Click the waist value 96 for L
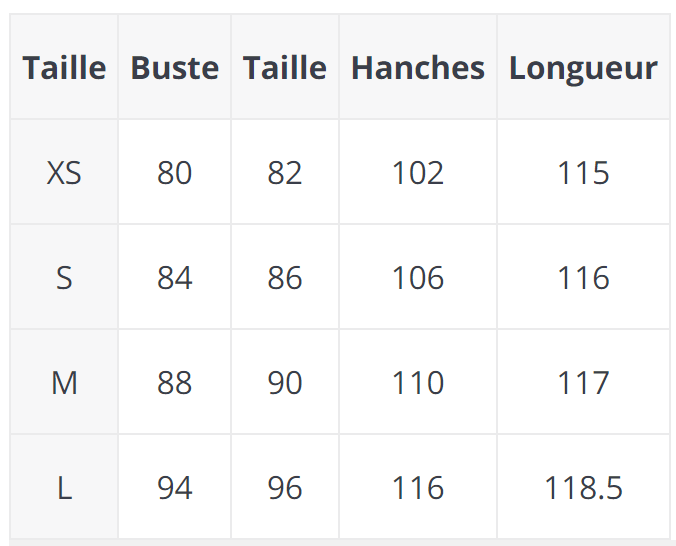 (x=285, y=487)
